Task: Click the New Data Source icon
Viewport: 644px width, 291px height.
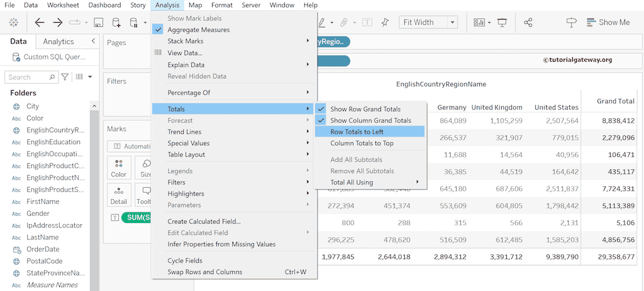Action: 116,23
